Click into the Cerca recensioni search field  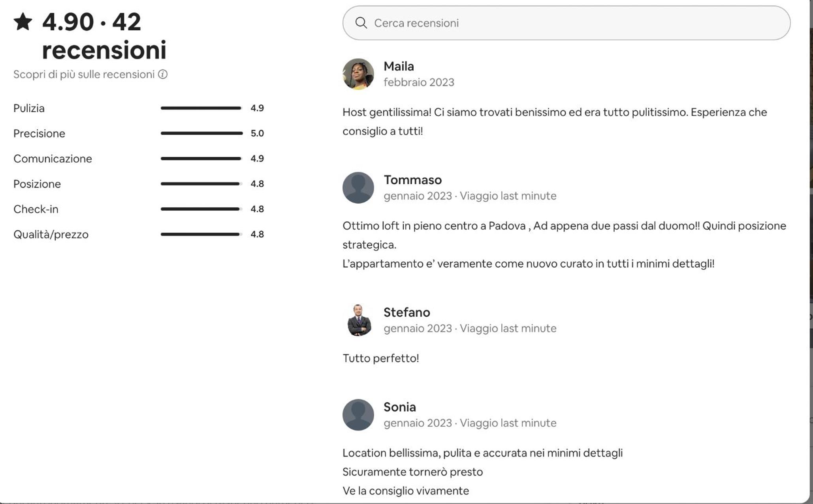point(566,23)
